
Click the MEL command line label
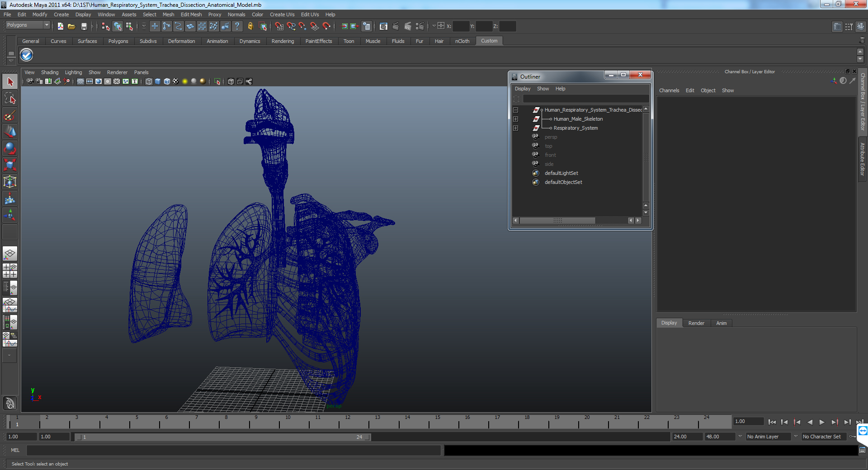point(15,450)
